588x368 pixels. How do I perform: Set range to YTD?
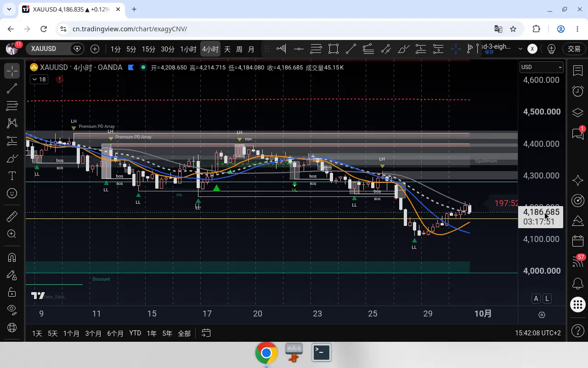click(135, 333)
